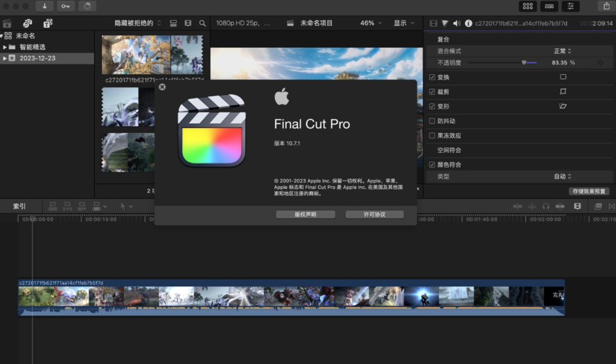Click the 索引 timeline index button
This screenshot has height=364, width=616.
click(x=19, y=206)
